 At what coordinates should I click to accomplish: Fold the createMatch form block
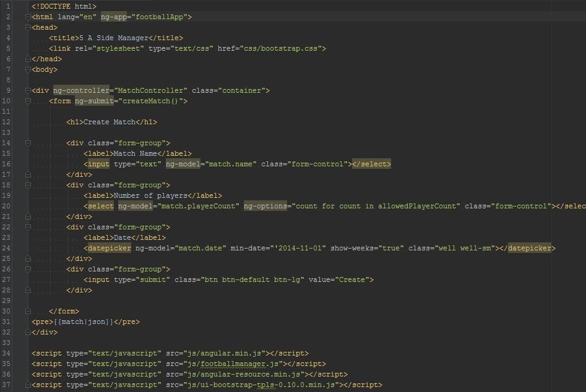28,101
